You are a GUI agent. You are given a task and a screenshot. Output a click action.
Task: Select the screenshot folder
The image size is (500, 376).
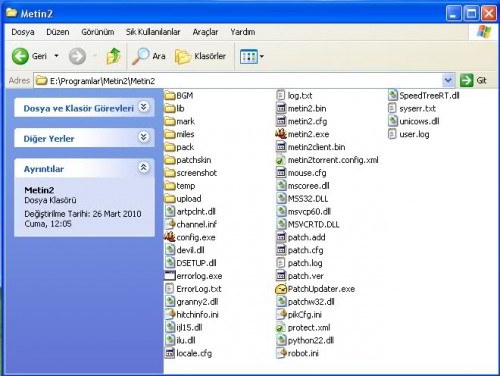[x=191, y=173]
